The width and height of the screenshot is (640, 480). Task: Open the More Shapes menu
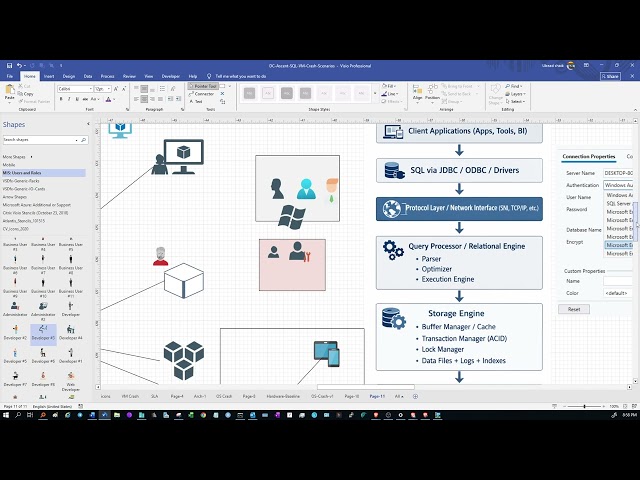[17, 157]
